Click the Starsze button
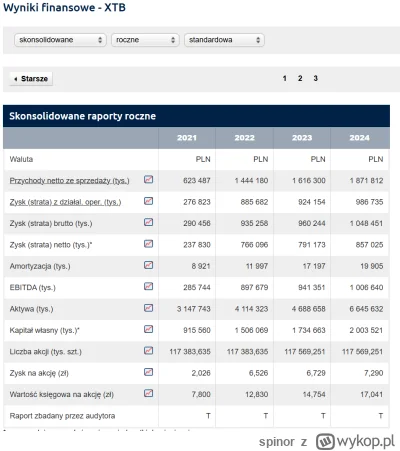Viewport: 400px width, 451px height. tap(31, 79)
